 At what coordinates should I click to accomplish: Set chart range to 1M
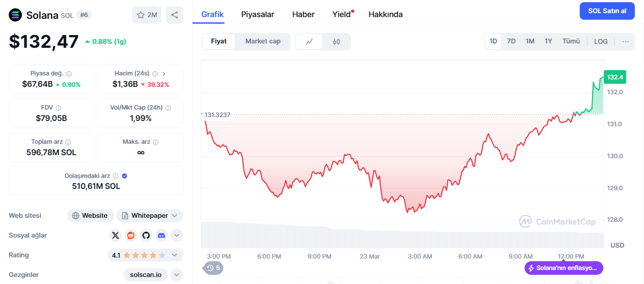pos(530,41)
